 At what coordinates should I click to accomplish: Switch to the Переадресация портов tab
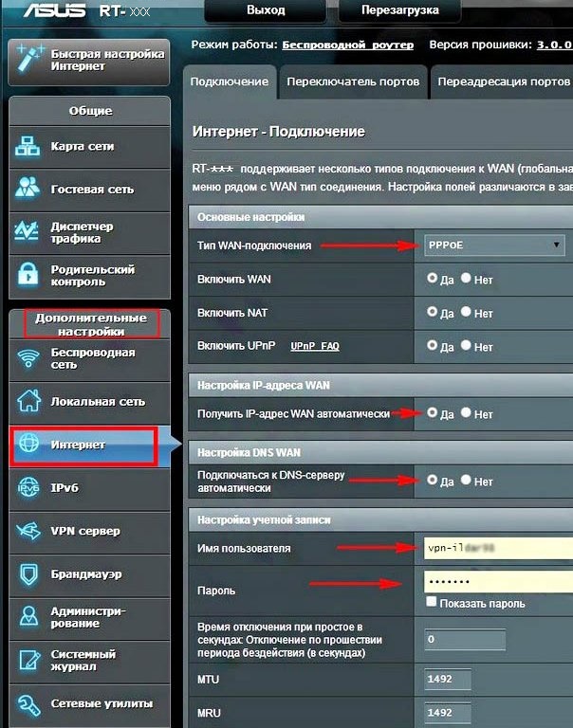pyautogui.click(x=503, y=82)
